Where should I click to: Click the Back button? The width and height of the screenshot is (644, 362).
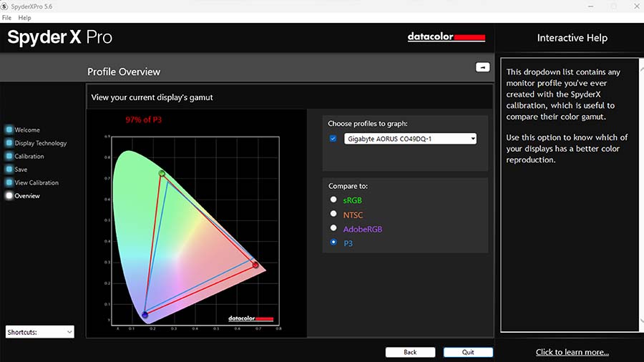tap(410, 352)
